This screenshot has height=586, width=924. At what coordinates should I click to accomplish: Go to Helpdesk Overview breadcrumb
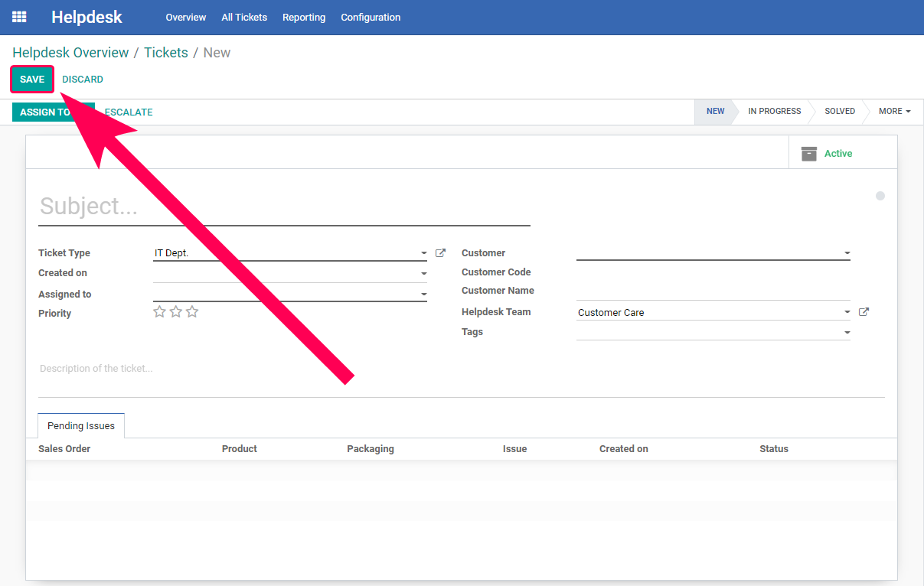[70, 53]
